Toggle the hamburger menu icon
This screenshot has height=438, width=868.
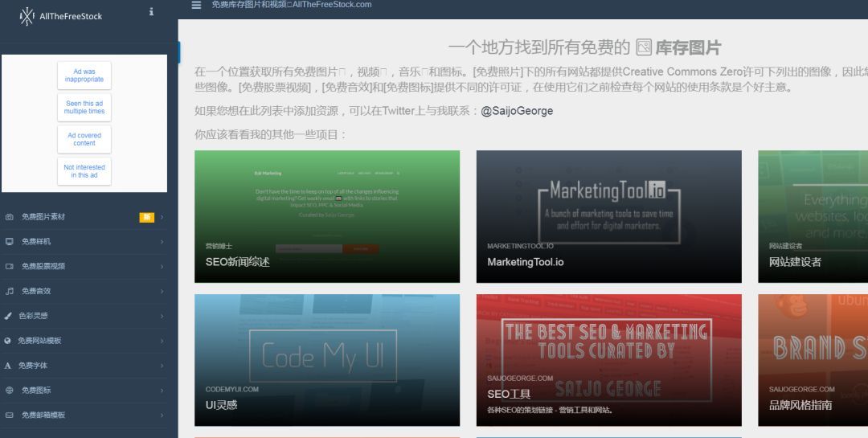(196, 5)
